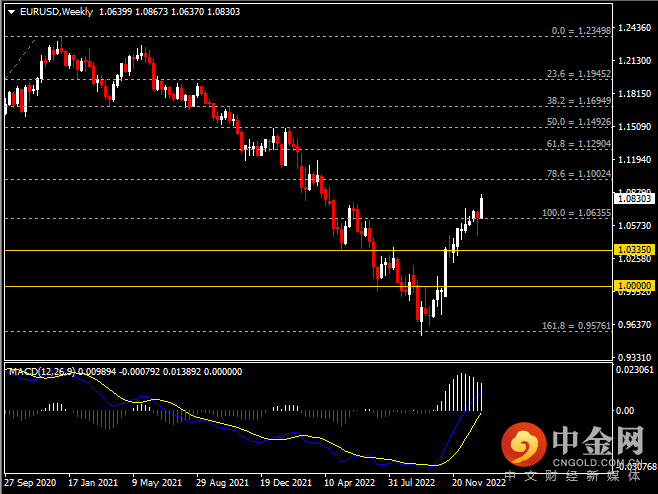The height and width of the screenshot is (494, 658).
Task: Click the 0.96370 price axis value
Action: (634, 325)
